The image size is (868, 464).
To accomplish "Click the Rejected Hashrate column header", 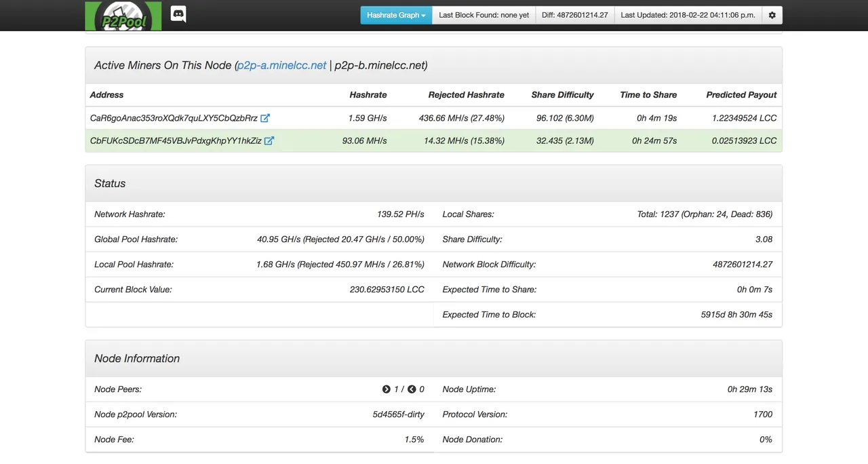I will coord(467,95).
